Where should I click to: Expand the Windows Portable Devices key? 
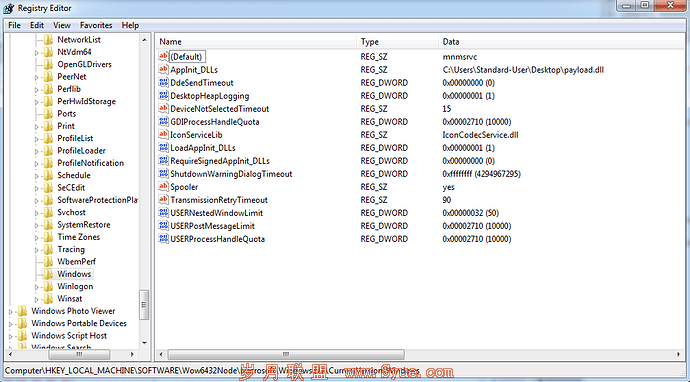pos(11,323)
